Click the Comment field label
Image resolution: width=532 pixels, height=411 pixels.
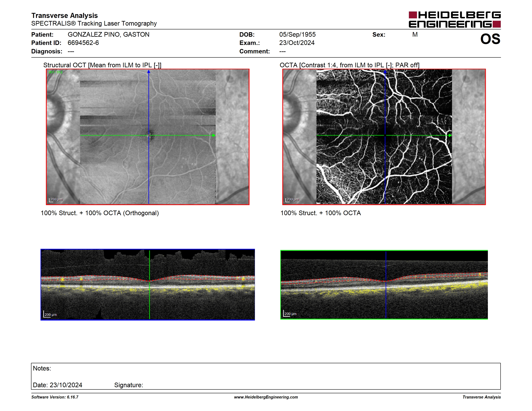[255, 51]
